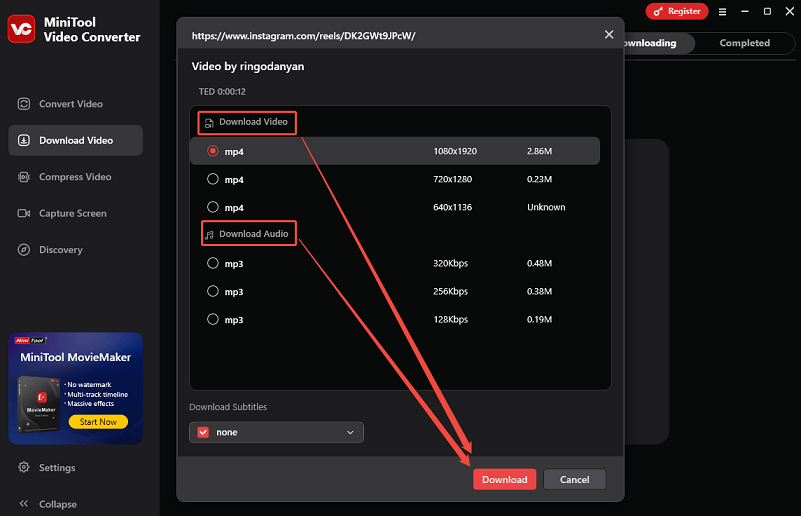Open the Convert Video menu item
Screen dimensions: 801x516
[x=76, y=104]
